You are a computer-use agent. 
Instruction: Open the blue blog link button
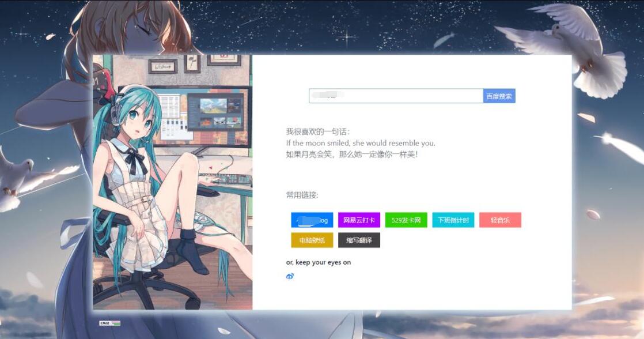point(312,220)
